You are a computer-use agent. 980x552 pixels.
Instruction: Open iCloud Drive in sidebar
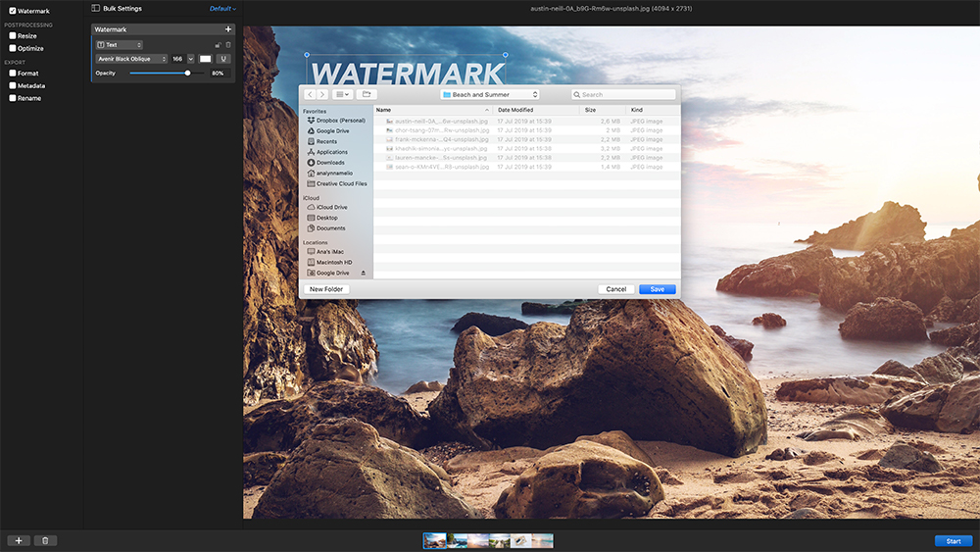pyautogui.click(x=327, y=207)
